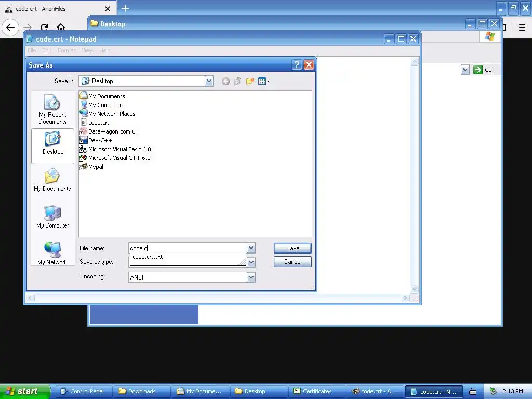Click the Save button
Viewport: 532px width, 399px height.
(x=292, y=248)
